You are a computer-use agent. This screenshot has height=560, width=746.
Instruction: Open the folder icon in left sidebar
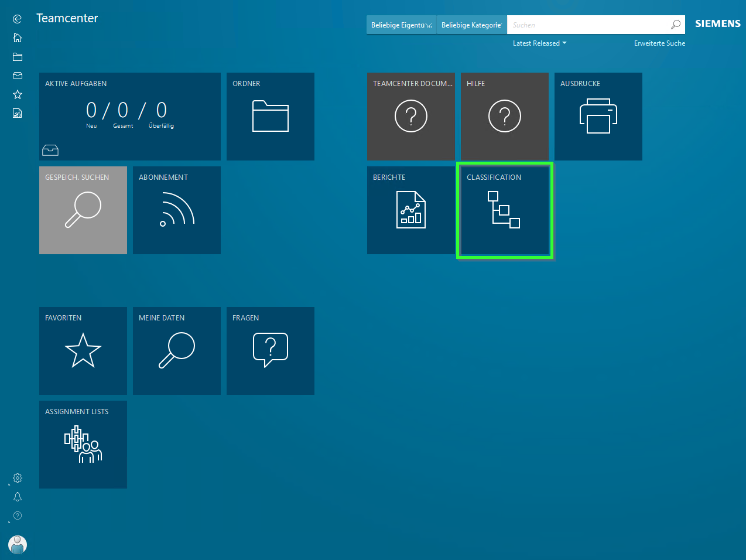pos(17,57)
